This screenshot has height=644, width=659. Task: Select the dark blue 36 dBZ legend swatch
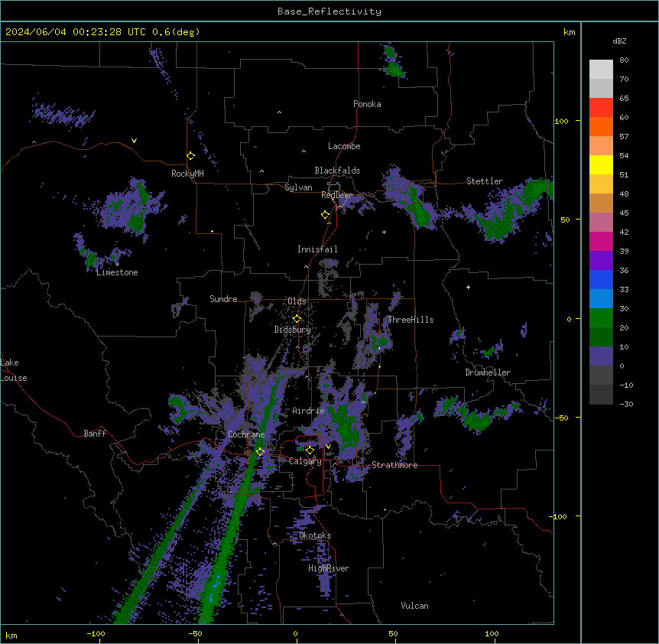point(601,279)
